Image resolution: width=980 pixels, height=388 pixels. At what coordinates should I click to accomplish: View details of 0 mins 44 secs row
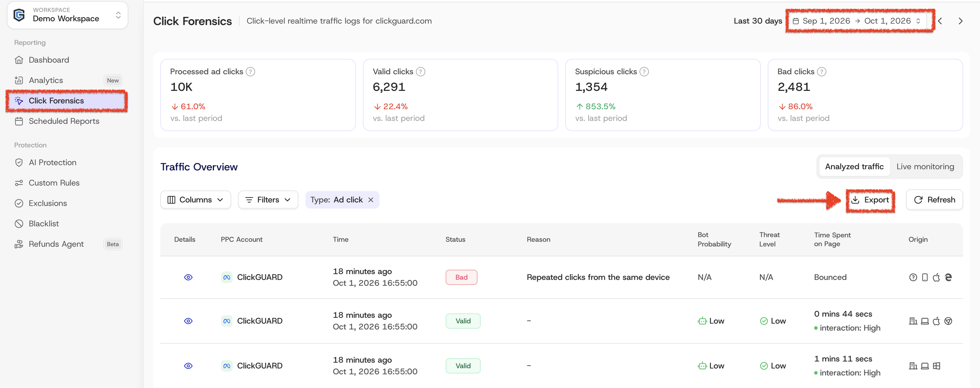[188, 321]
